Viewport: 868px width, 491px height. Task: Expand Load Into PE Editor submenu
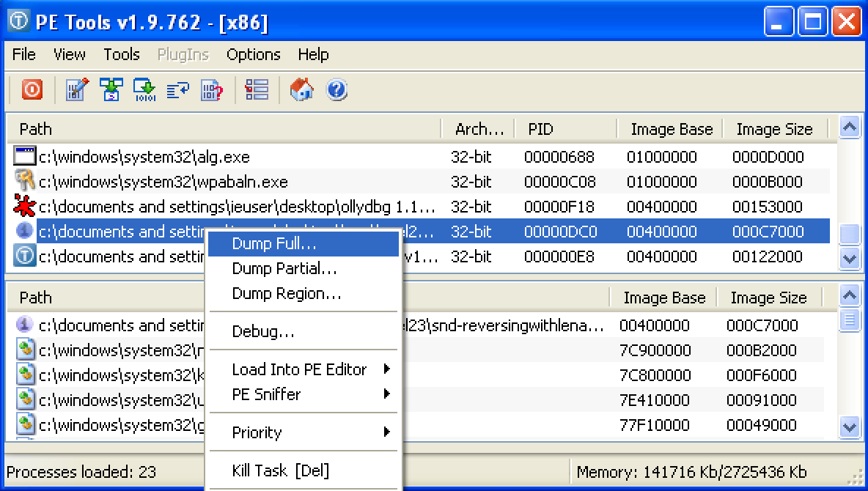point(304,369)
